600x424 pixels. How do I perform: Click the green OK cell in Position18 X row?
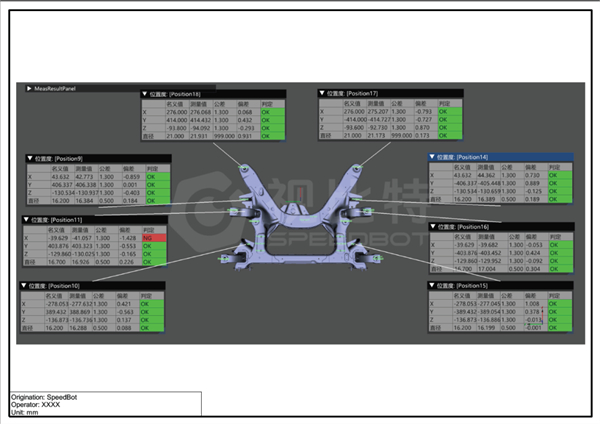click(x=272, y=112)
